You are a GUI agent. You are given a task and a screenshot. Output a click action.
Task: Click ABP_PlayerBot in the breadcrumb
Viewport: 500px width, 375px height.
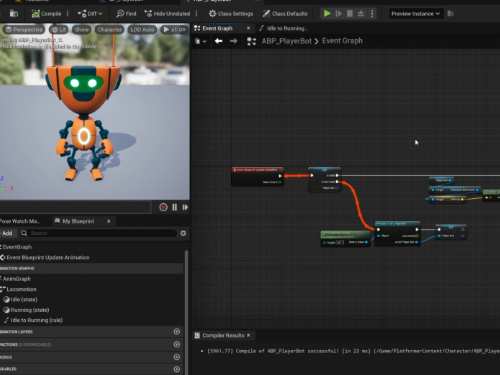tap(287, 41)
